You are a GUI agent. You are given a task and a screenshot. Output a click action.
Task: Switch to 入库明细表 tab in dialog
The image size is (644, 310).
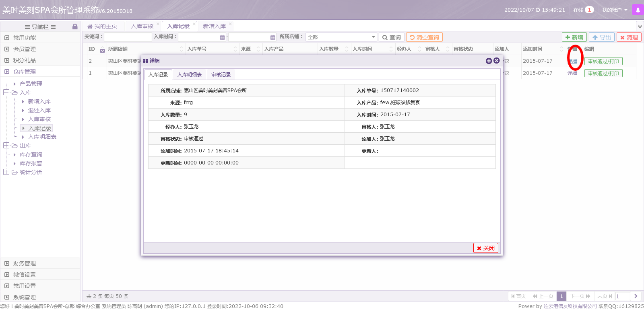pos(190,75)
